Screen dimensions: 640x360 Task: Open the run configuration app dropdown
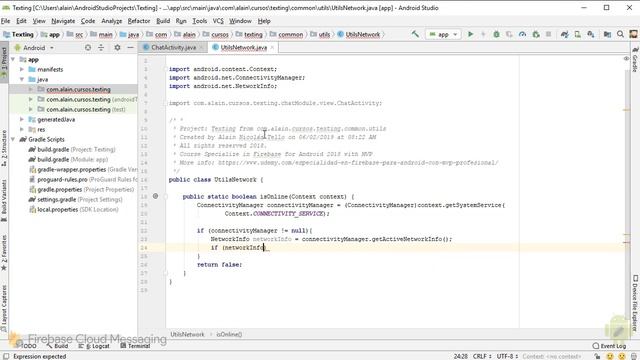pos(443,35)
